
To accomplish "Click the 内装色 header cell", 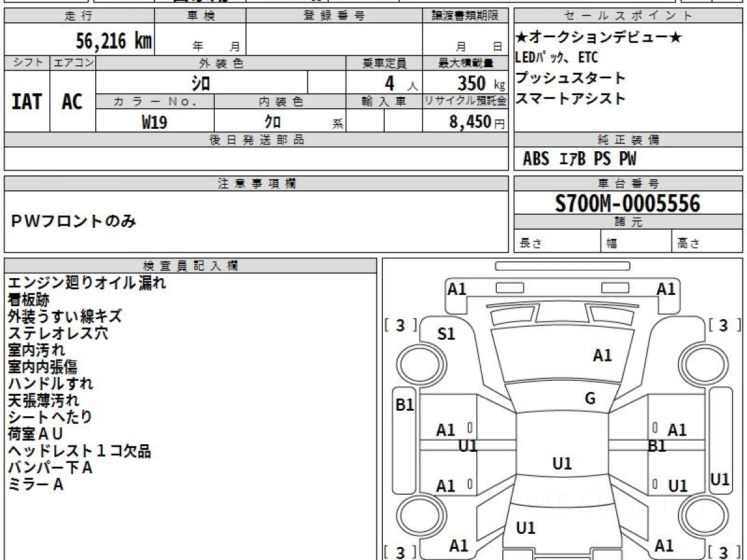I will [280, 101].
